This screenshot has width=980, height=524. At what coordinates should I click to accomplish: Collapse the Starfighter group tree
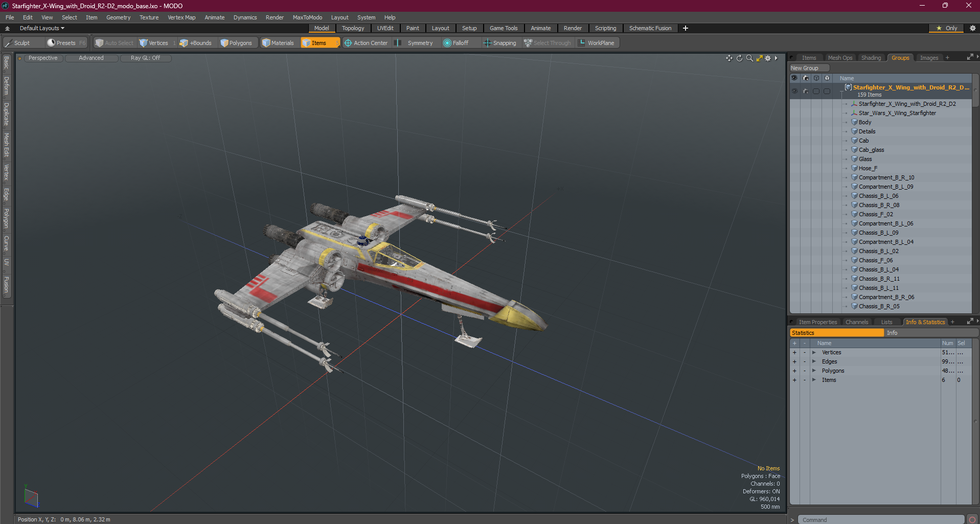point(841,91)
